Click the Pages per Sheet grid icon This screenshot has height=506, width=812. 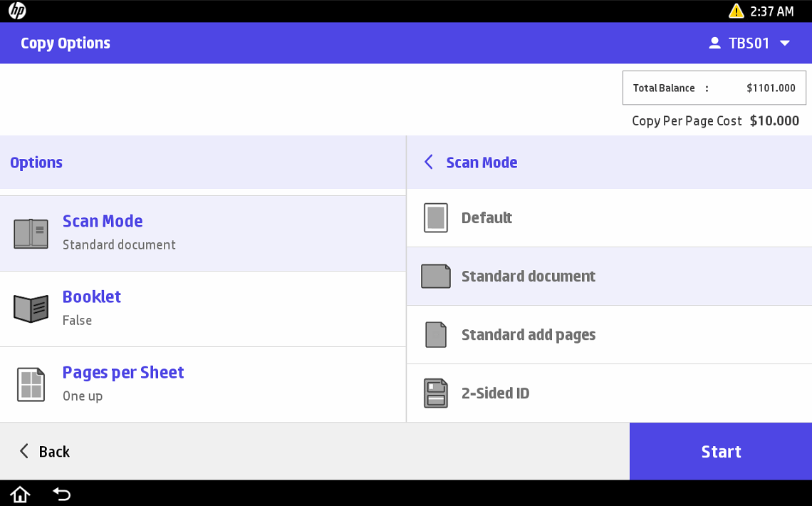click(31, 384)
